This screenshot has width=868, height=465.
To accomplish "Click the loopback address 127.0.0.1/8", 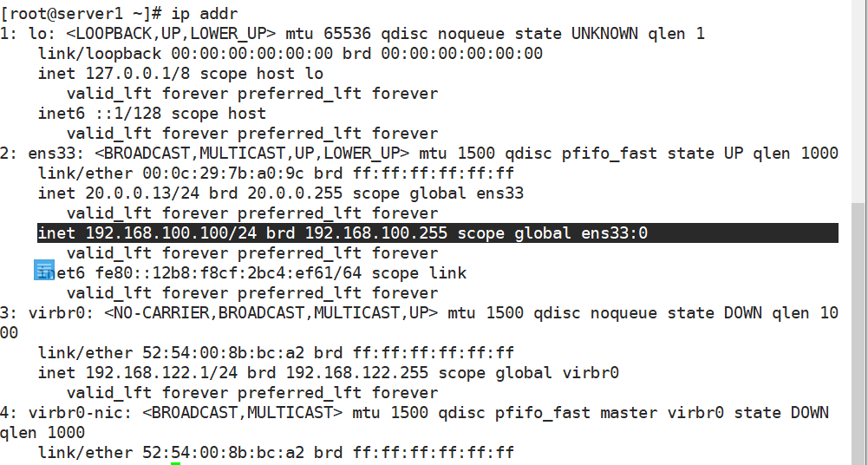I will click(x=138, y=74).
